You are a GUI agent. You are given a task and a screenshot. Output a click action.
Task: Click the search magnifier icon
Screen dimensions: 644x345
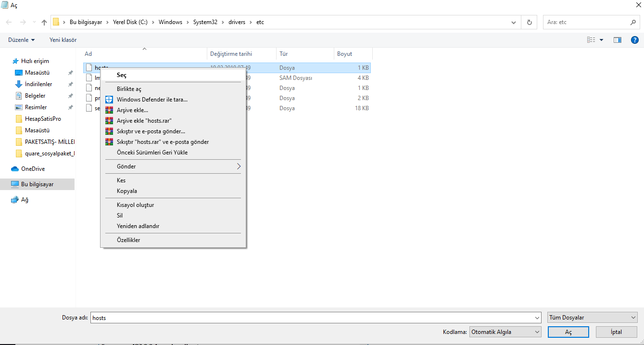point(633,22)
